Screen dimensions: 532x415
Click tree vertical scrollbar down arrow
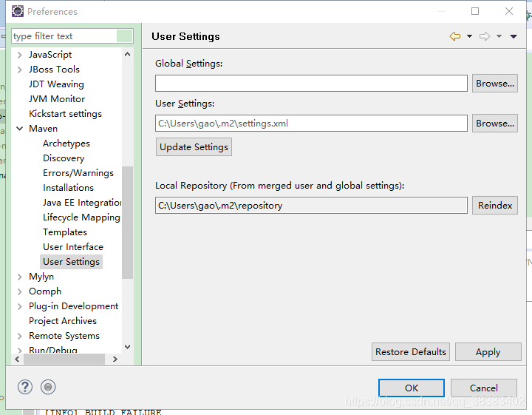[128, 347]
